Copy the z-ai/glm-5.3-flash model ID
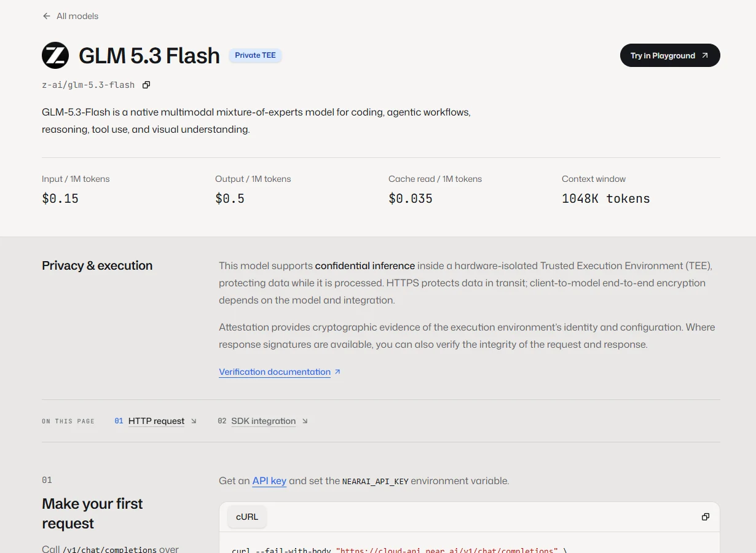 tap(146, 85)
